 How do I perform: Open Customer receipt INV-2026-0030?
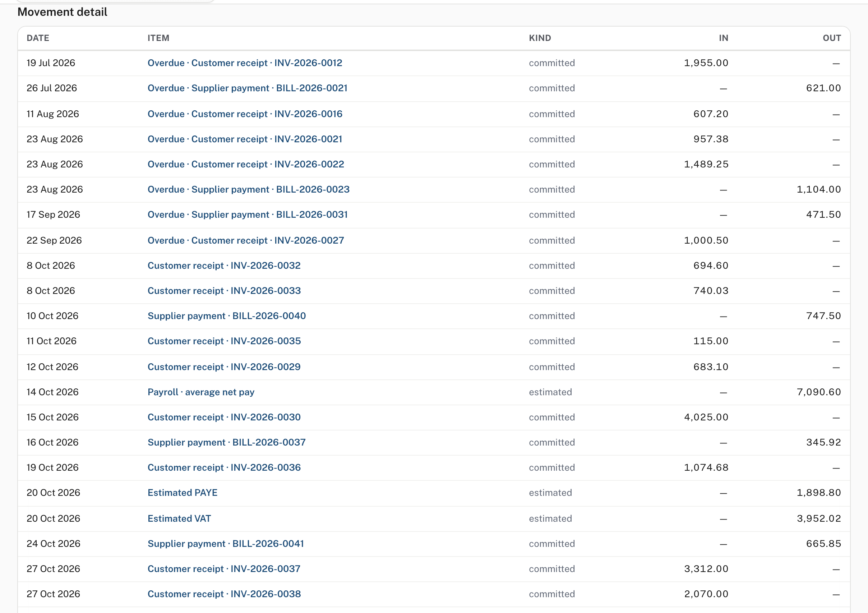click(x=224, y=417)
